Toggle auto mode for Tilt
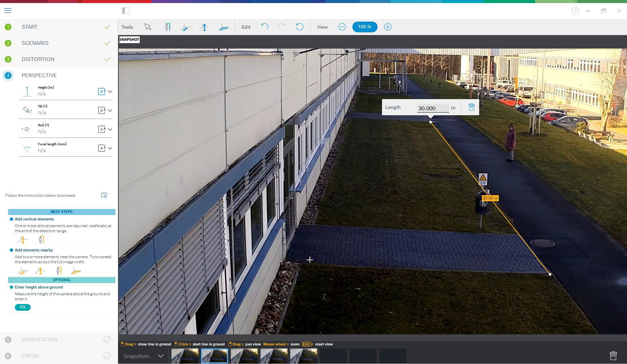Image resolution: width=627 pixels, height=364 pixels. (x=102, y=111)
